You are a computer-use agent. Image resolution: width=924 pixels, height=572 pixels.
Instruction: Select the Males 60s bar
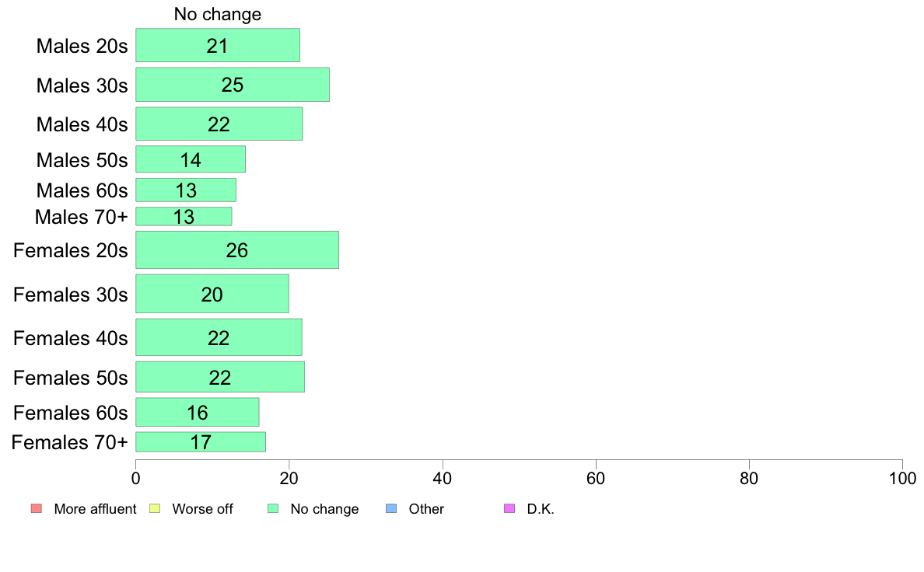186,190
